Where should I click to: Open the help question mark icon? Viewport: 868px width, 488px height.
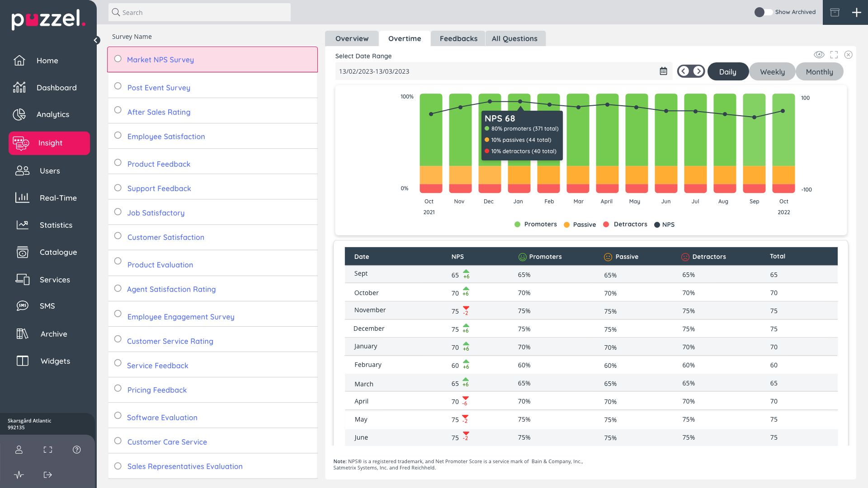pos(77,450)
